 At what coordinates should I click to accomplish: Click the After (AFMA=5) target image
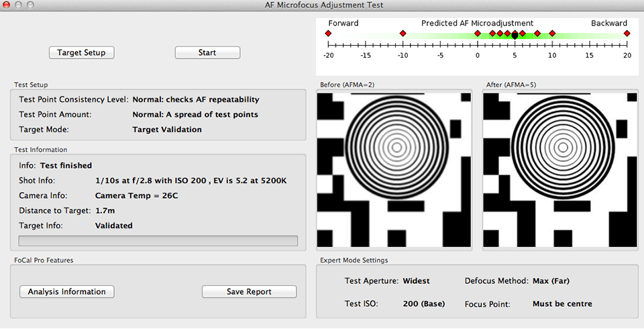point(559,171)
